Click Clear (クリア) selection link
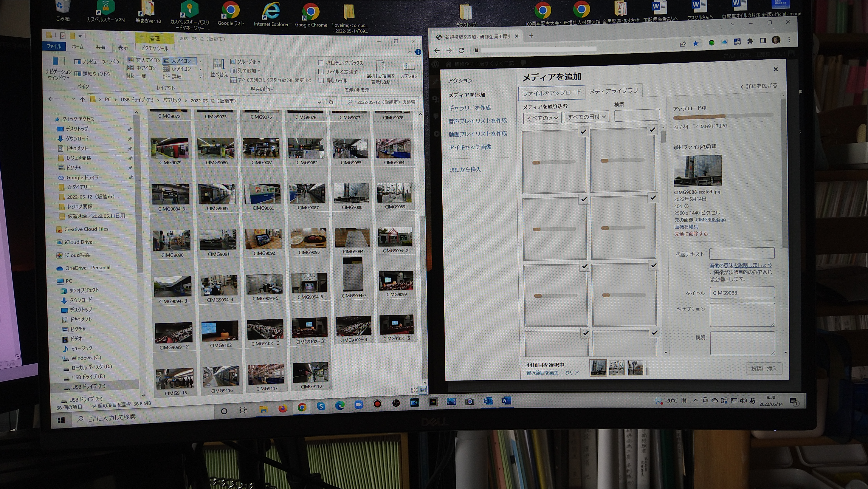This screenshot has height=489, width=868. (572, 373)
